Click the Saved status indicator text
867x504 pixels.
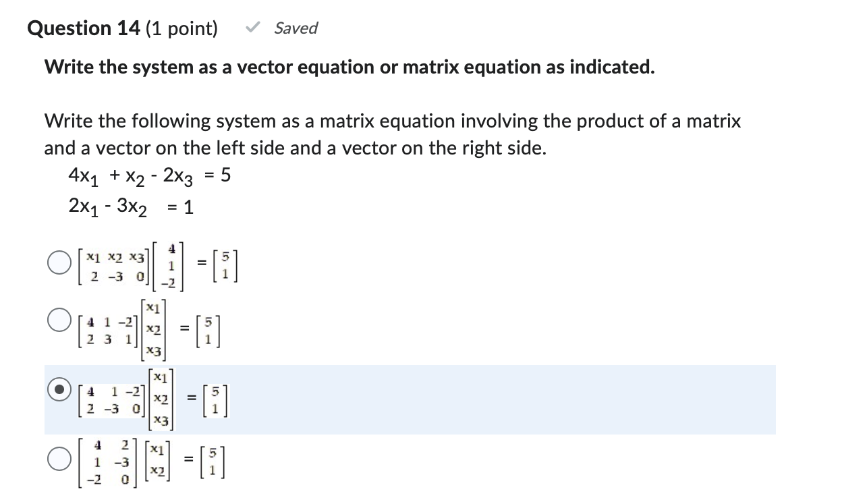point(295,28)
